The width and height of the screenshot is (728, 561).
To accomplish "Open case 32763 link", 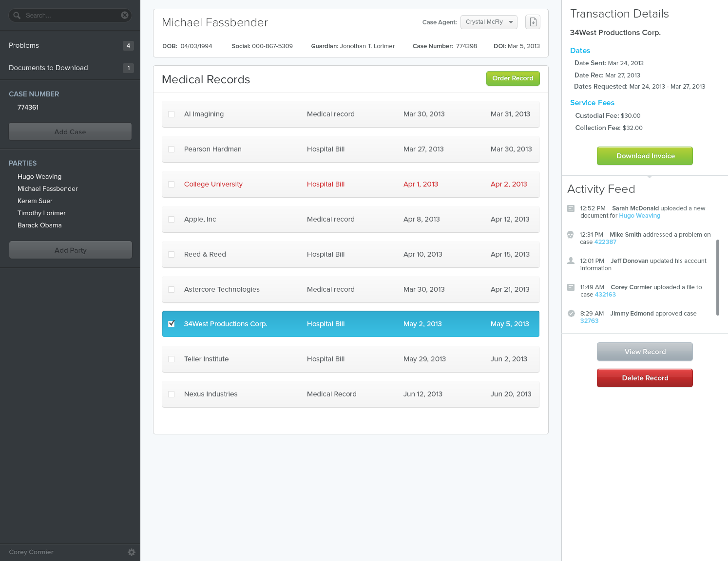I will tap(589, 321).
